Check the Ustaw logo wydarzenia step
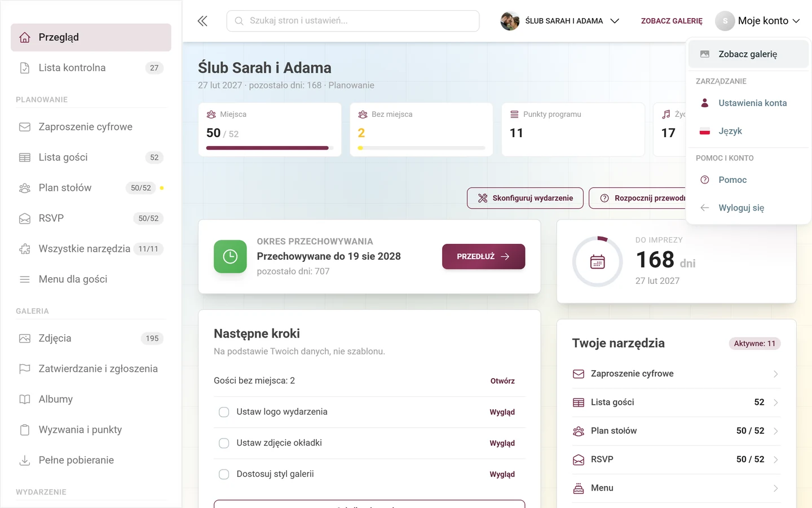Image resolution: width=812 pixels, height=508 pixels. point(224,412)
